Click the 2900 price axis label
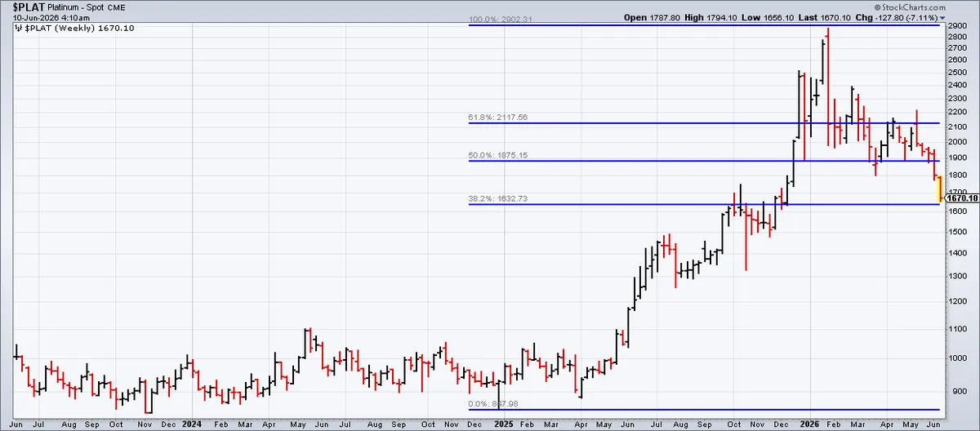The width and height of the screenshot is (980, 431). [x=956, y=26]
